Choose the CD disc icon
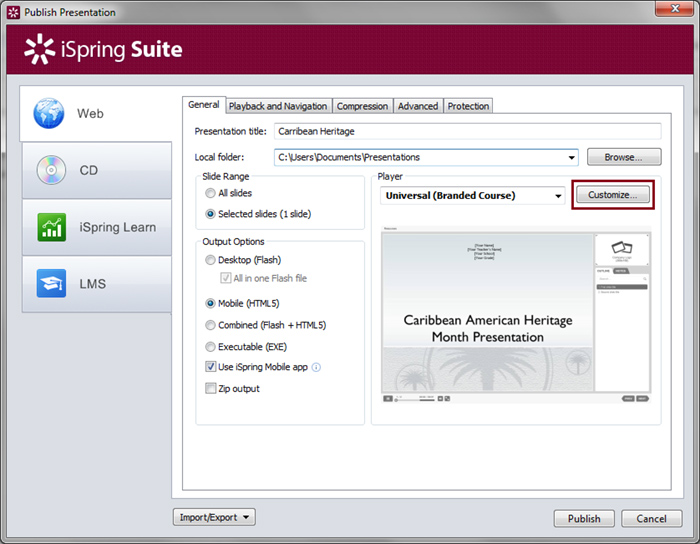The image size is (700, 544). [51, 170]
